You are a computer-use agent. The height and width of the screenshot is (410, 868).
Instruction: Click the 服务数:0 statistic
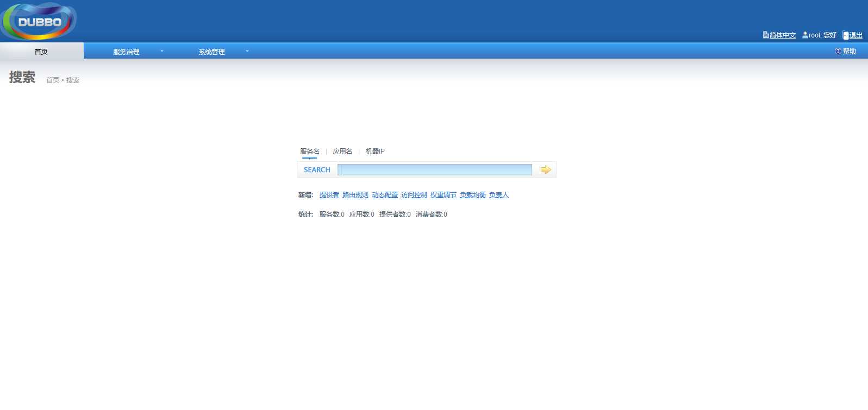[x=332, y=215]
